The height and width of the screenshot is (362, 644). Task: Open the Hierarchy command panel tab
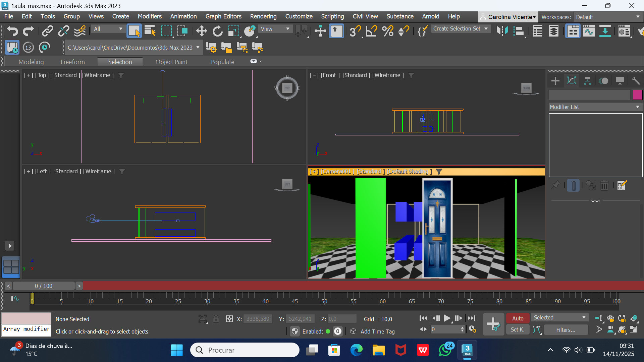click(587, 81)
